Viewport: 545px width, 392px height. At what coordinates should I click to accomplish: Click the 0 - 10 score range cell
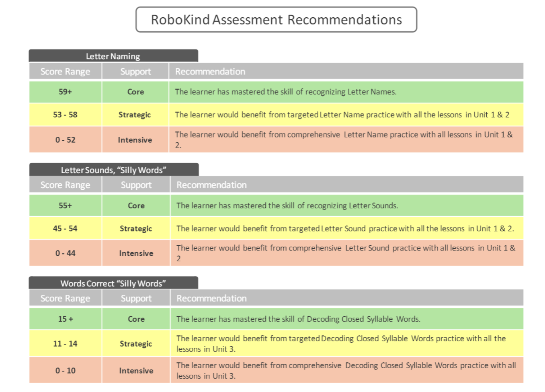pyautogui.click(x=65, y=370)
